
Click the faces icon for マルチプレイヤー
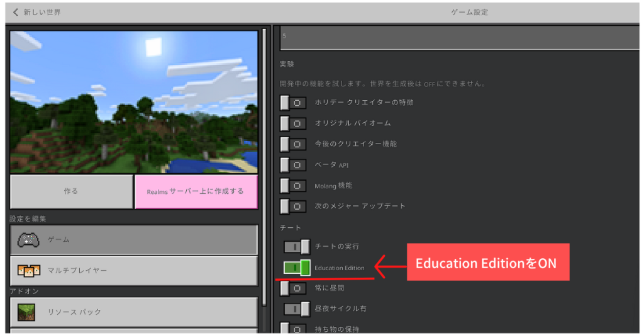coord(28,271)
